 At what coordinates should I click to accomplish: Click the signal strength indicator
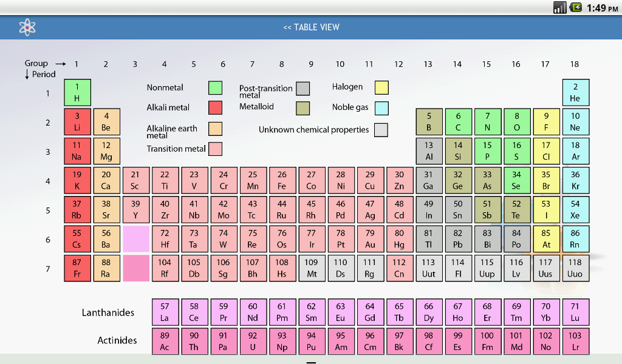(559, 8)
